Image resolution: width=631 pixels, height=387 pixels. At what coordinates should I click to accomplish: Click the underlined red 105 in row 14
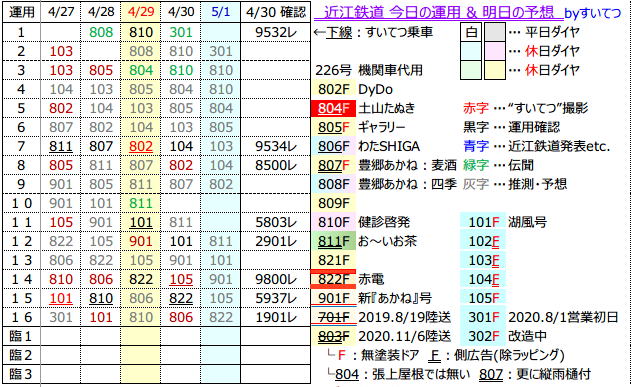click(x=181, y=279)
